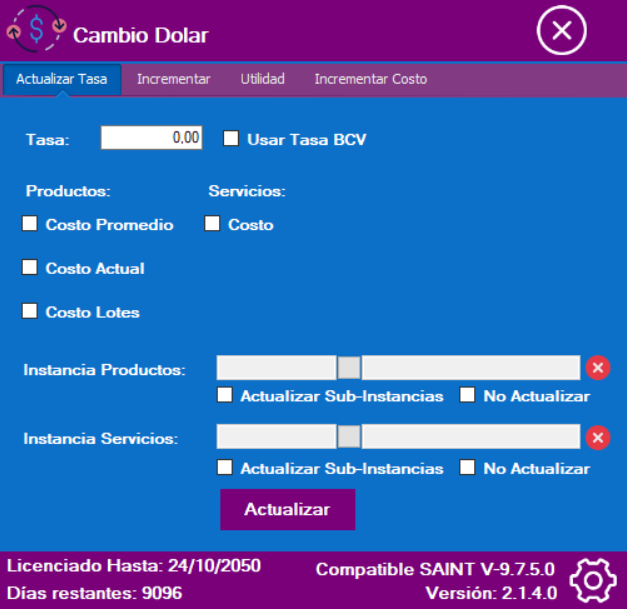627x609 pixels.
Task: Clear Instancia Productos with red X icon
Action: (x=597, y=368)
